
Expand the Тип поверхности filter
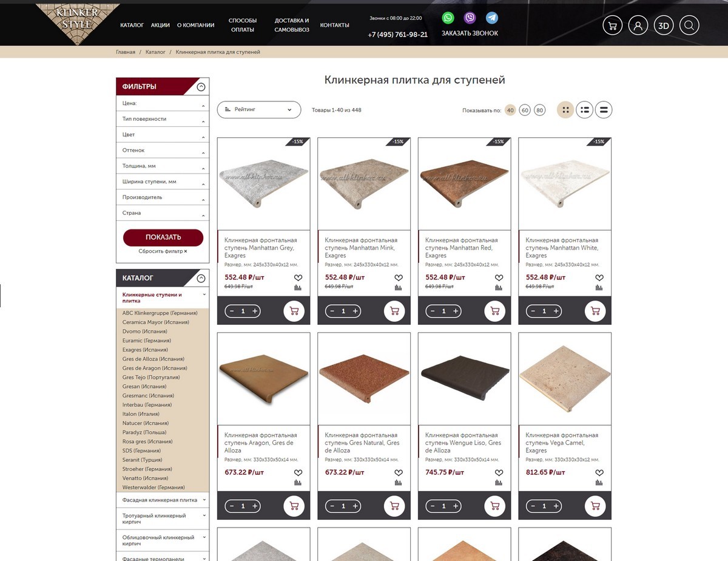163,119
